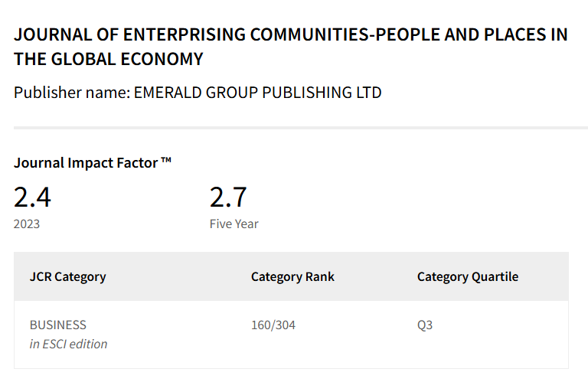The width and height of the screenshot is (588, 382).
Task: Click the Category Rank column header
Action: [x=292, y=276]
